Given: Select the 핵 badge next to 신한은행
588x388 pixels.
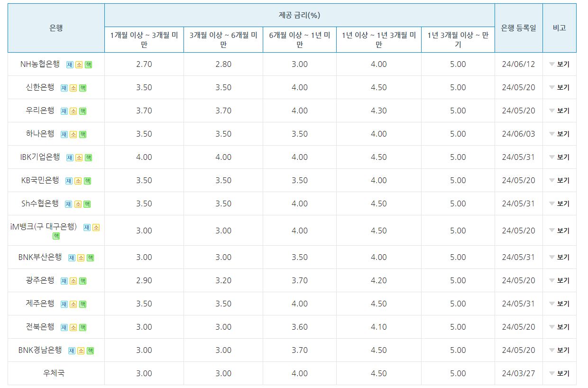Looking at the screenshot, I should 83,88.
